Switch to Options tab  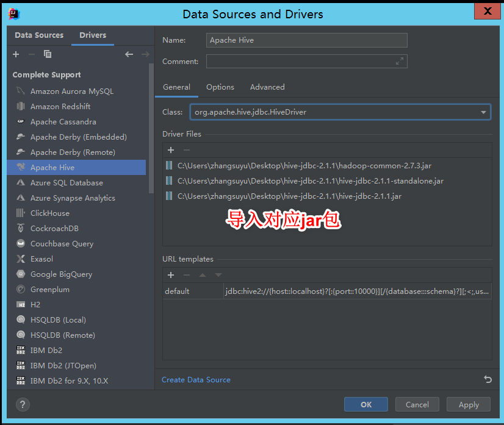[x=220, y=87]
